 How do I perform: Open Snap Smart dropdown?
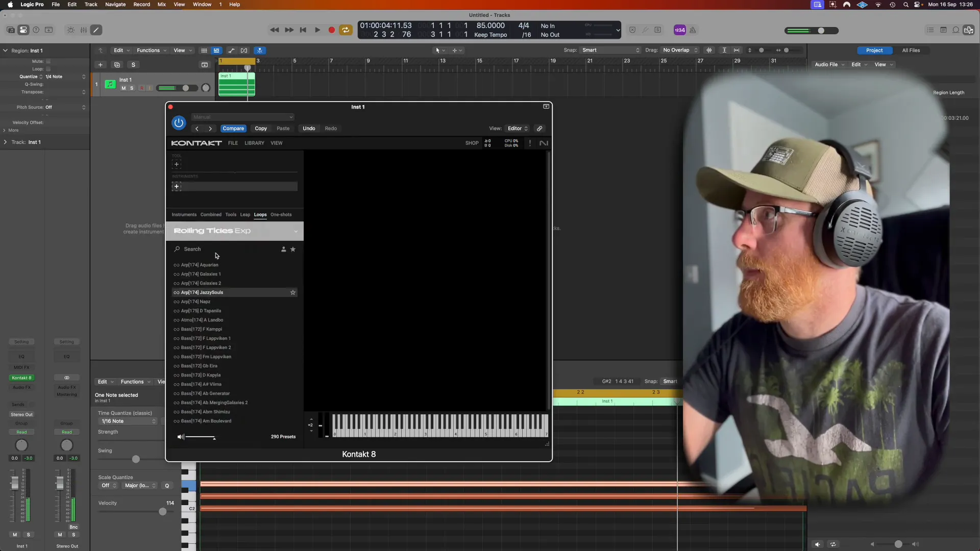[610, 50]
